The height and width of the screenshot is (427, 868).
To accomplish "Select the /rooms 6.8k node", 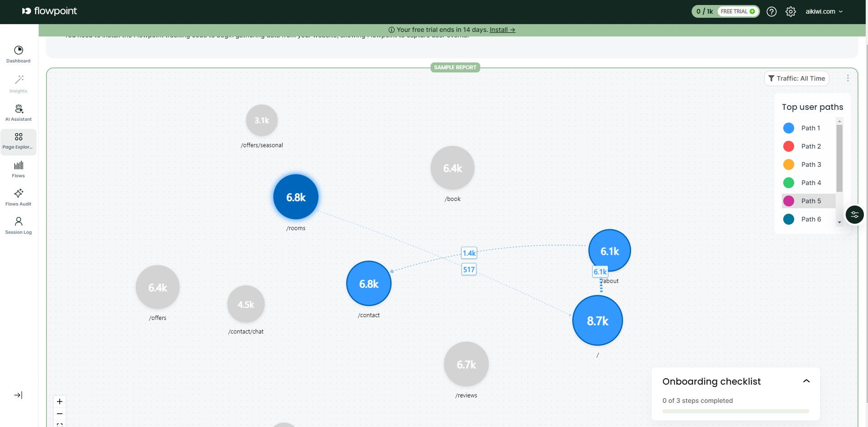I will click(296, 197).
